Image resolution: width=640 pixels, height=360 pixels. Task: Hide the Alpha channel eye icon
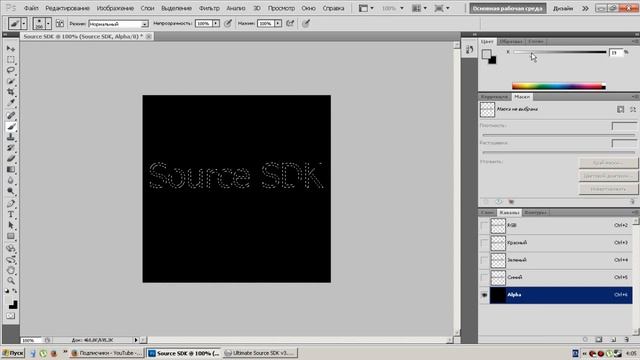click(x=484, y=295)
